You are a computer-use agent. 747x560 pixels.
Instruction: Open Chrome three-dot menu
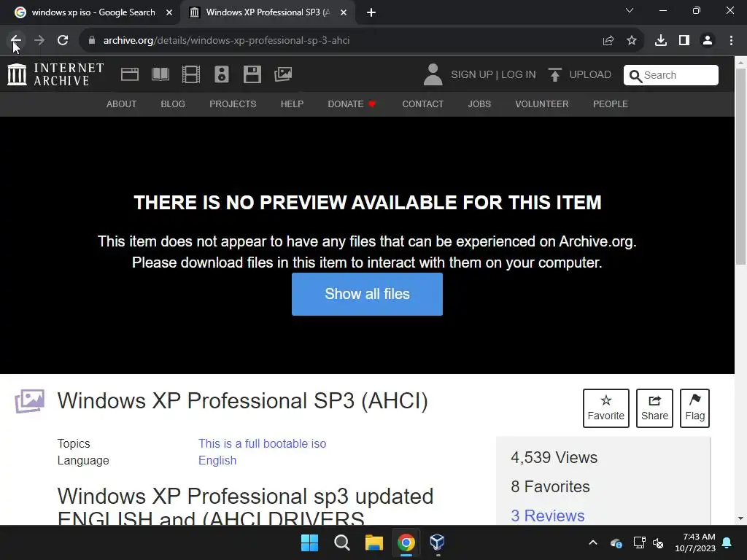coord(731,41)
